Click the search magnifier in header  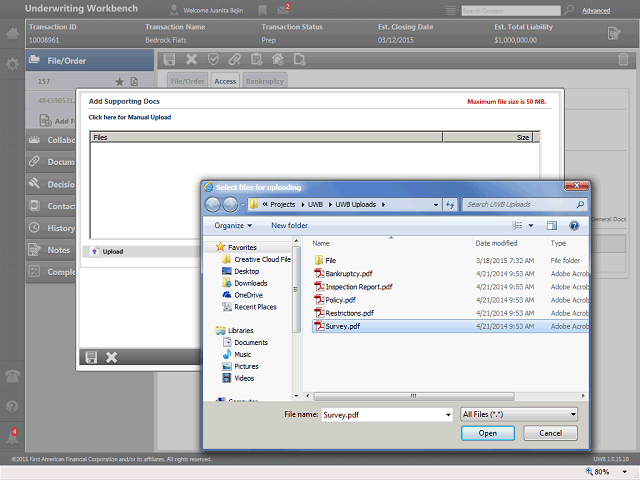tap(569, 10)
